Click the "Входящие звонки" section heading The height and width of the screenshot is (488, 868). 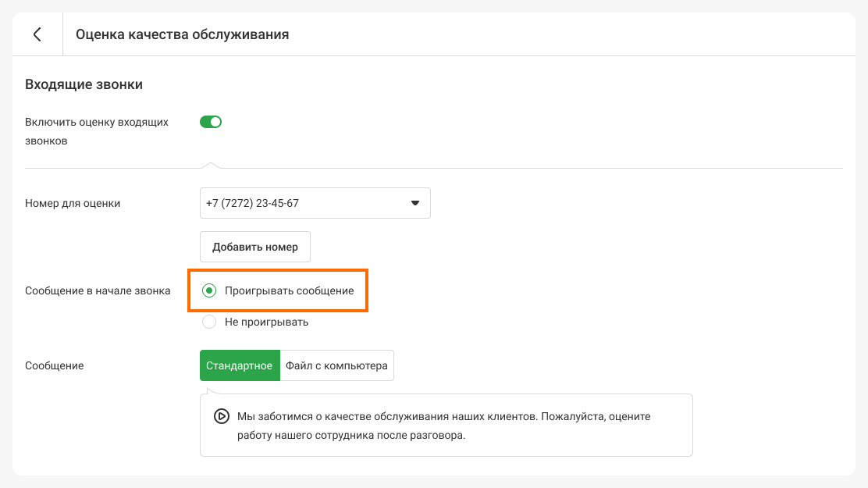click(84, 84)
